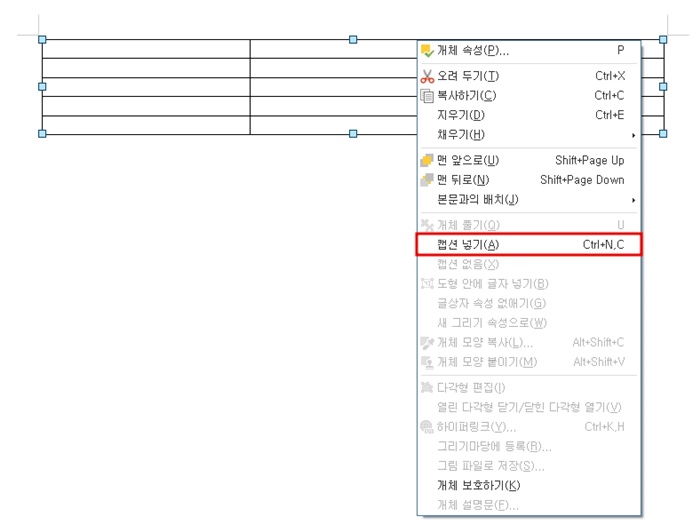Choose 오려 두기(T) cut command
The width and height of the screenshot is (700, 524).
529,76
